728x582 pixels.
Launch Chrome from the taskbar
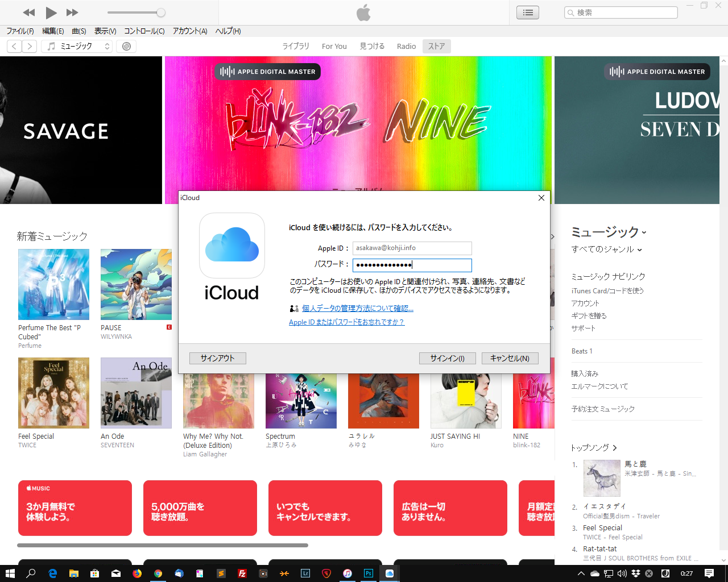[x=158, y=573]
